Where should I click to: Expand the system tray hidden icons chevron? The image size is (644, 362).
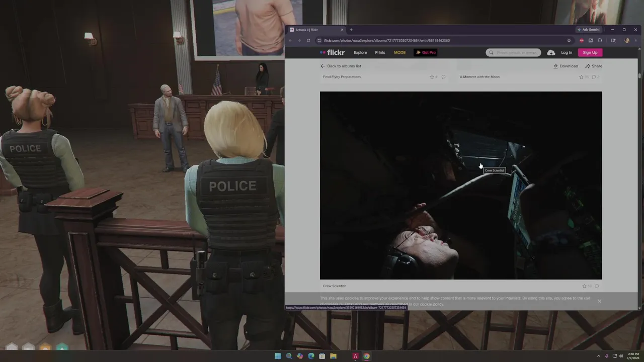click(598, 356)
